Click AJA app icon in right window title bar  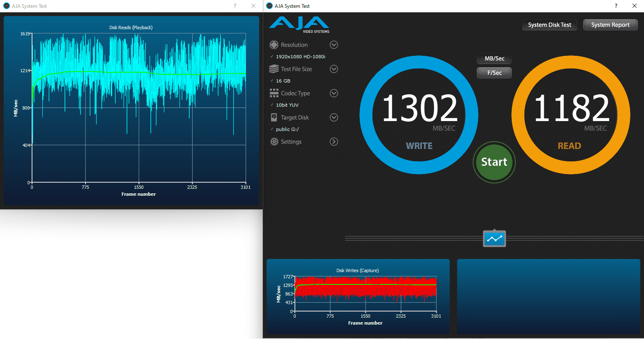(269, 6)
